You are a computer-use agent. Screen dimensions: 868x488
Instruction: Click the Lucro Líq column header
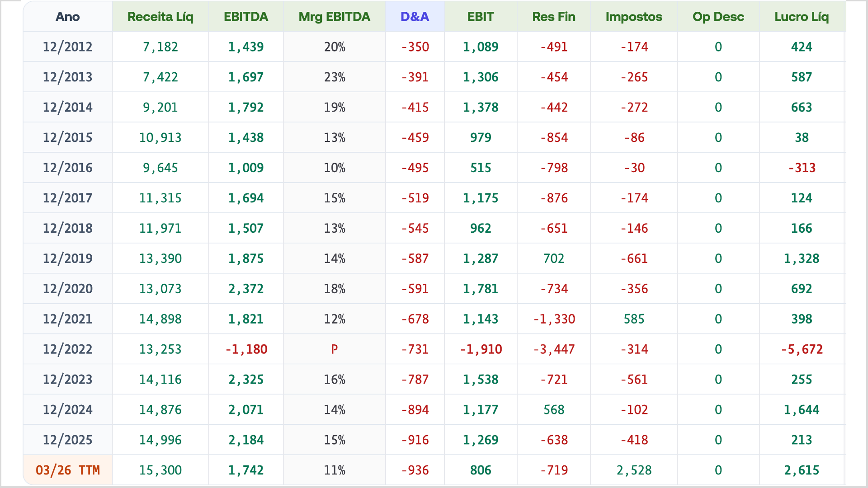pyautogui.click(x=801, y=17)
